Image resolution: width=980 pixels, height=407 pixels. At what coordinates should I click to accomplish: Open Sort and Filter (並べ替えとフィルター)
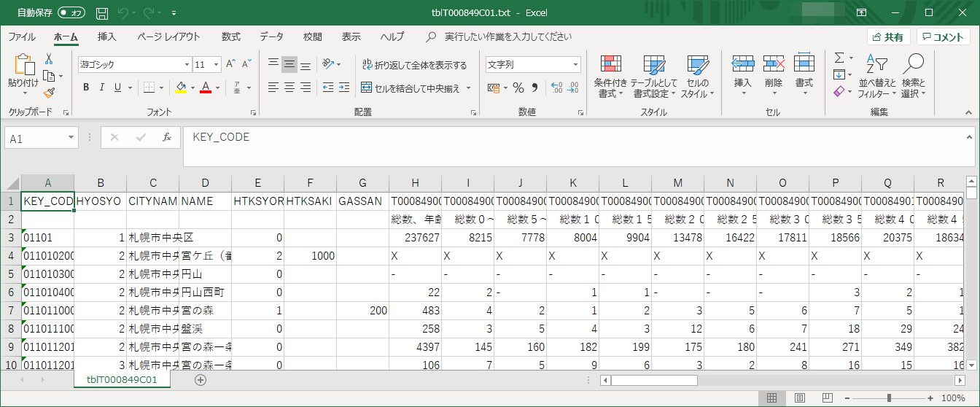(877, 78)
